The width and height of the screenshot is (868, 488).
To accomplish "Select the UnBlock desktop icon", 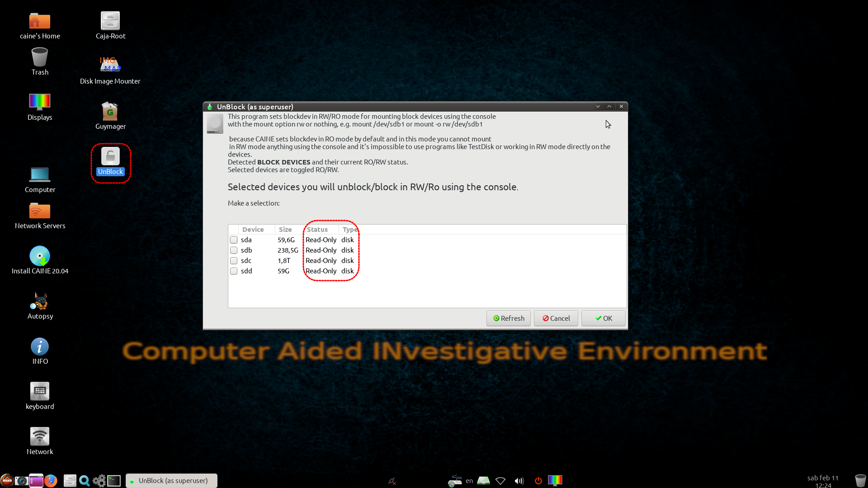I will (x=110, y=162).
